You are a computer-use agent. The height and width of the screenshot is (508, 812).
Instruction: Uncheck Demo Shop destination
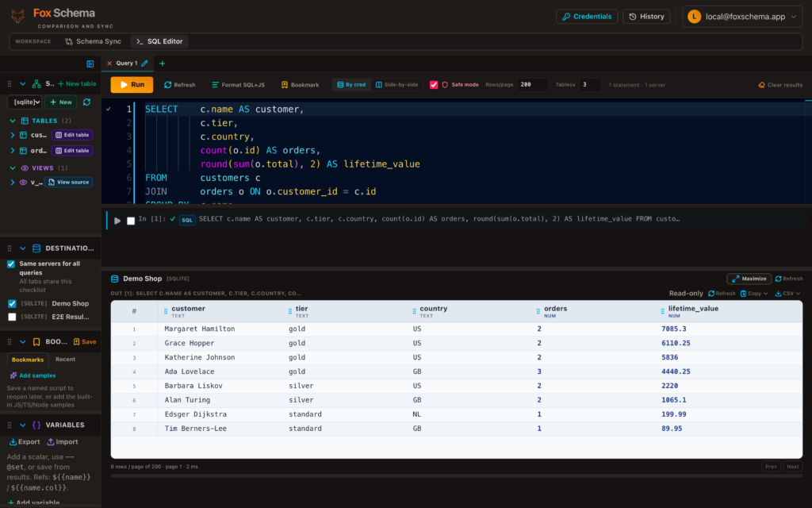12,304
